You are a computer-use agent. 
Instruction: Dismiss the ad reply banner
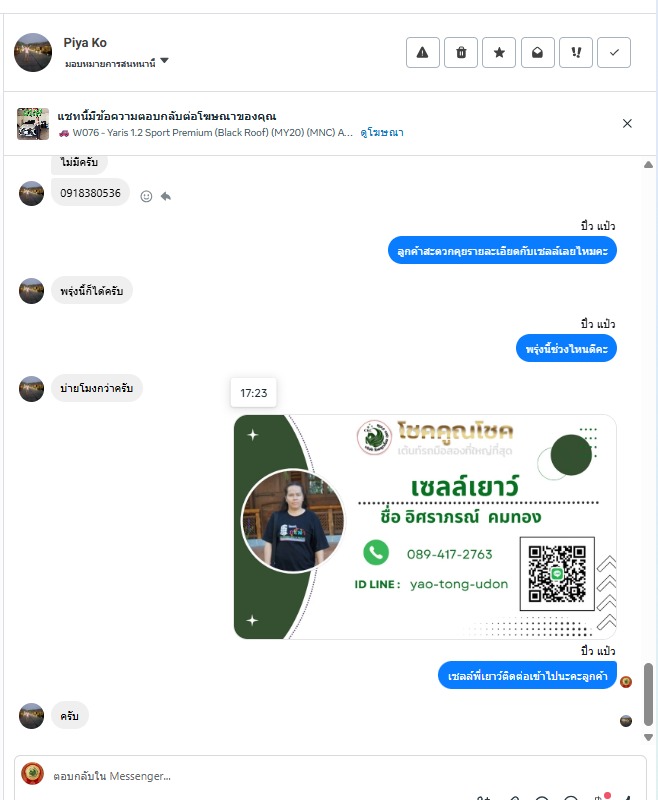627,123
